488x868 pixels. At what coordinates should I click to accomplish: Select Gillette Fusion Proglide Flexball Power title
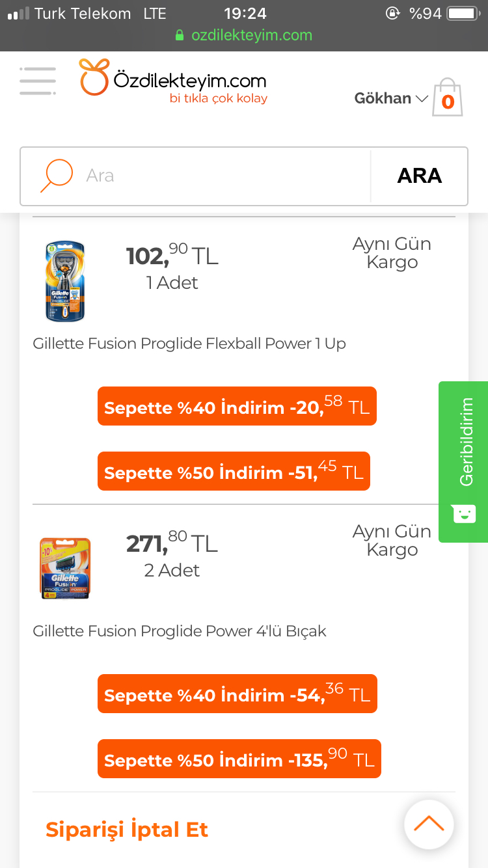[189, 344]
